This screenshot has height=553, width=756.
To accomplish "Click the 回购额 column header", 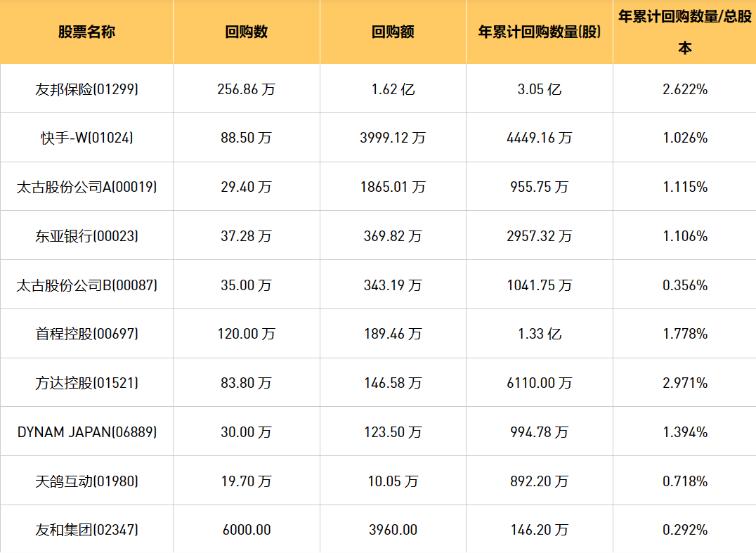I will [393, 32].
